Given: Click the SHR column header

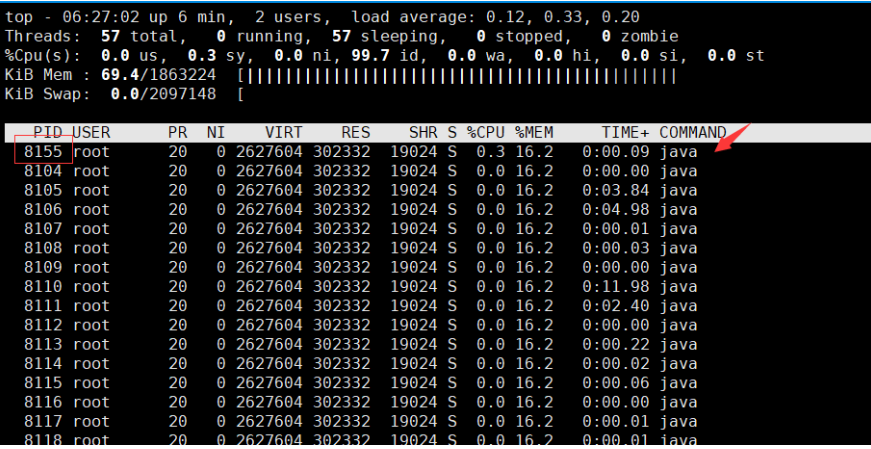Looking at the screenshot, I should pos(423,132).
